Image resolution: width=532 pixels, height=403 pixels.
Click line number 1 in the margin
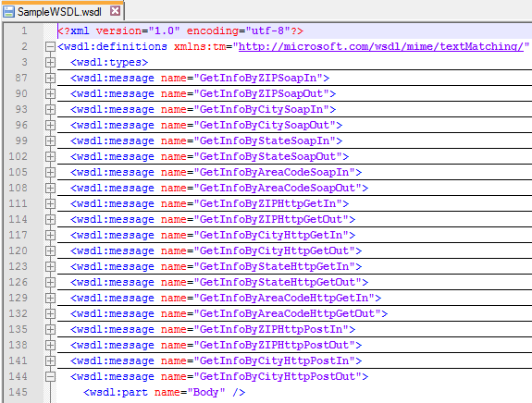tap(24, 31)
